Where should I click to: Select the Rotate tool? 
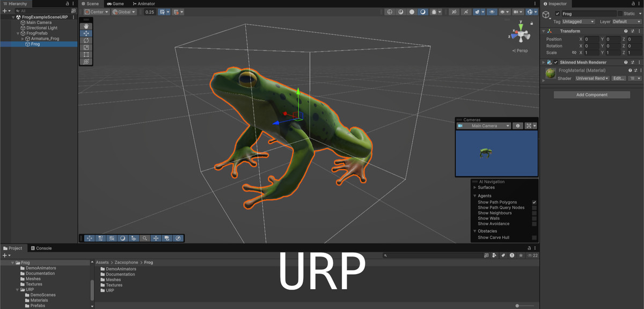(x=86, y=40)
